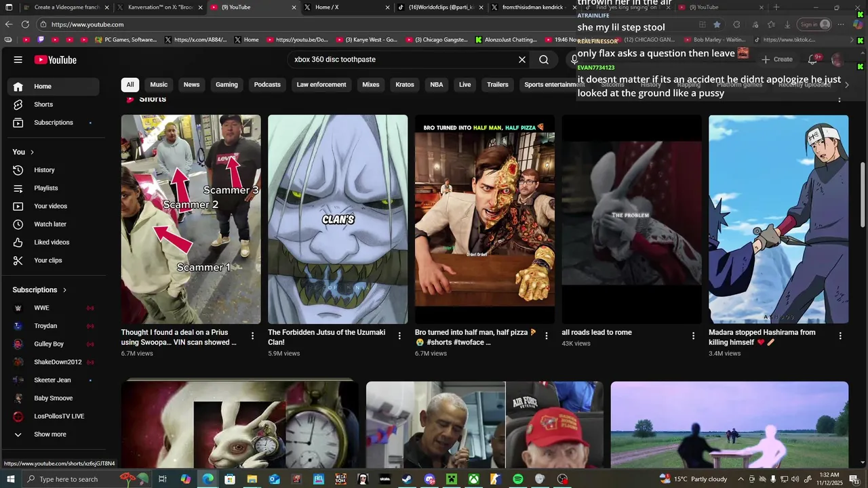The image size is (868, 488).
Task: Click the Create button
Action: click(776, 60)
